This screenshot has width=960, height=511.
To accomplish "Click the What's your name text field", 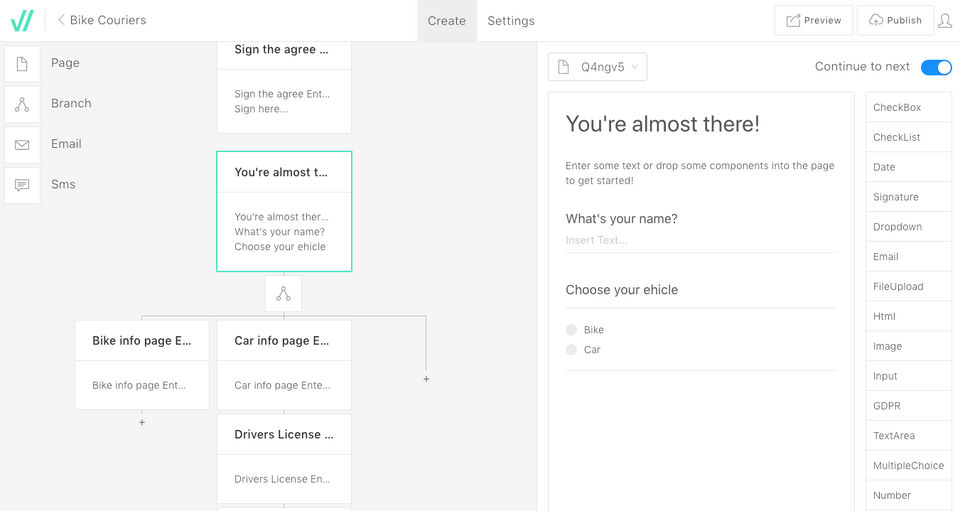I will coord(700,241).
